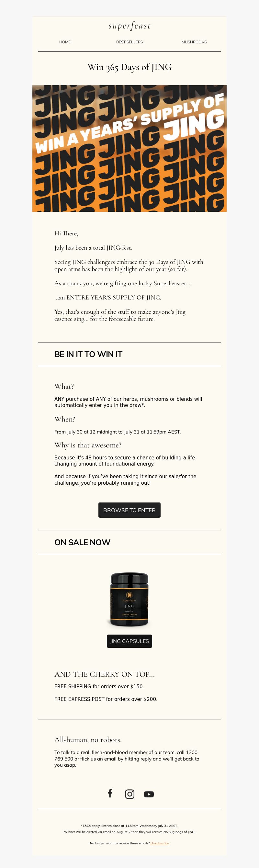Click the ON SALE NOW heading
Image resolution: width=259 pixels, height=868 pixels.
[83, 542]
